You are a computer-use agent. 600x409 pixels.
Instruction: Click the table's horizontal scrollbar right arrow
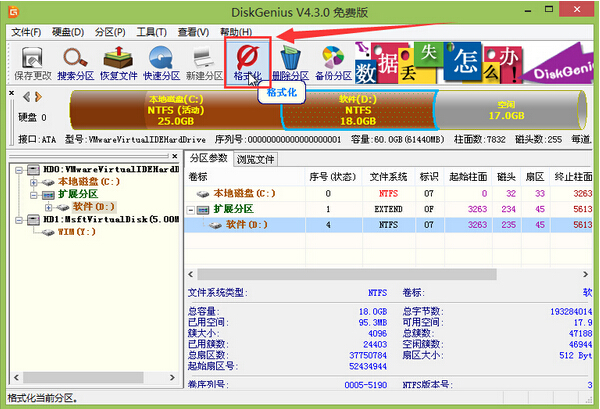pos(585,274)
